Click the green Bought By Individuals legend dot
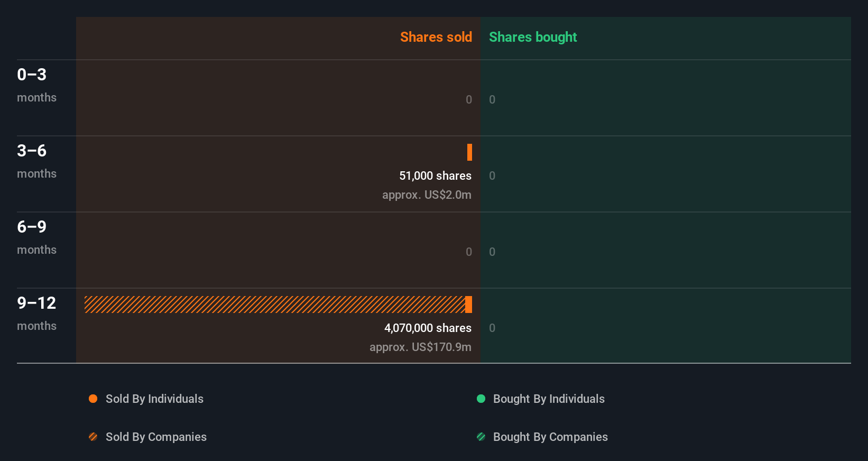Image resolution: width=868 pixels, height=461 pixels. coord(481,399)
